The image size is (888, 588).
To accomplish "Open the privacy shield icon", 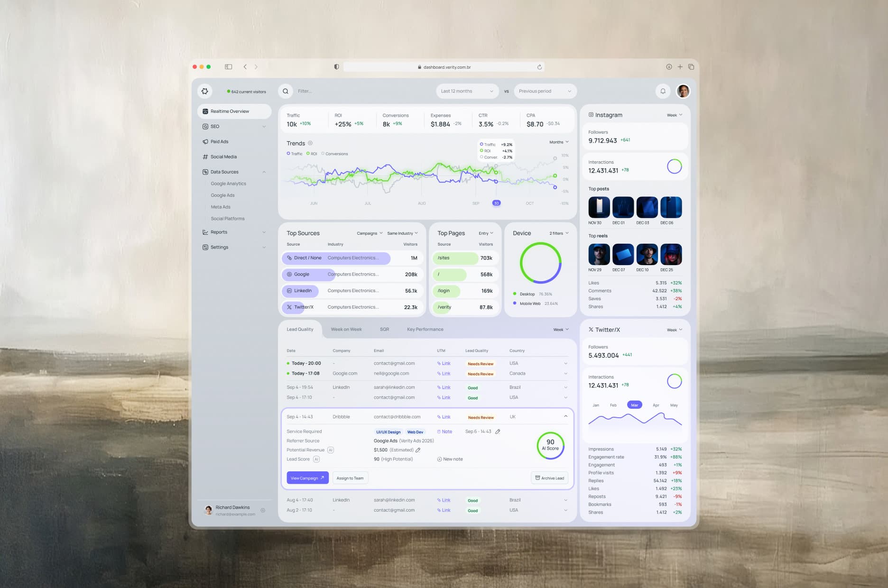I will [336, 67].
